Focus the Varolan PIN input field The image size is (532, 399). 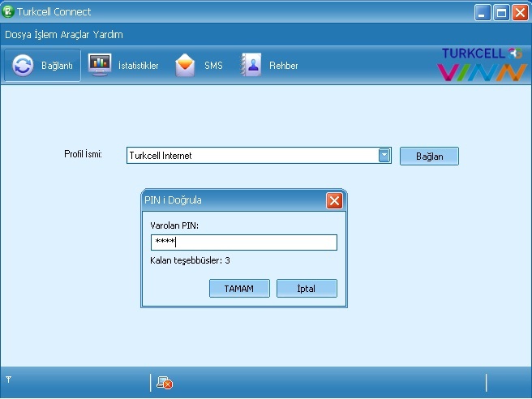coord(244,242)
